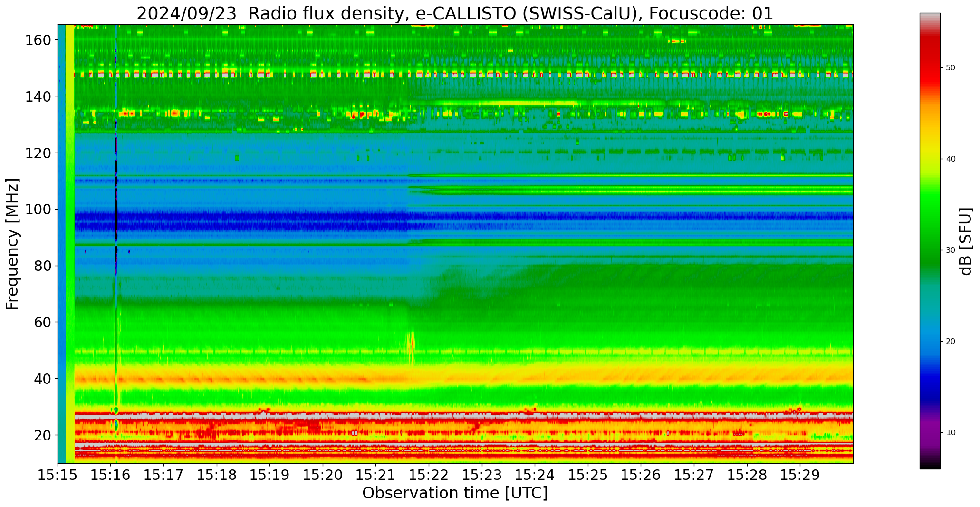Viewport: 980px width, 507px height.
Task: Click the 'Observation time [UTC]' x-axis label
Action: coord(455,493)
